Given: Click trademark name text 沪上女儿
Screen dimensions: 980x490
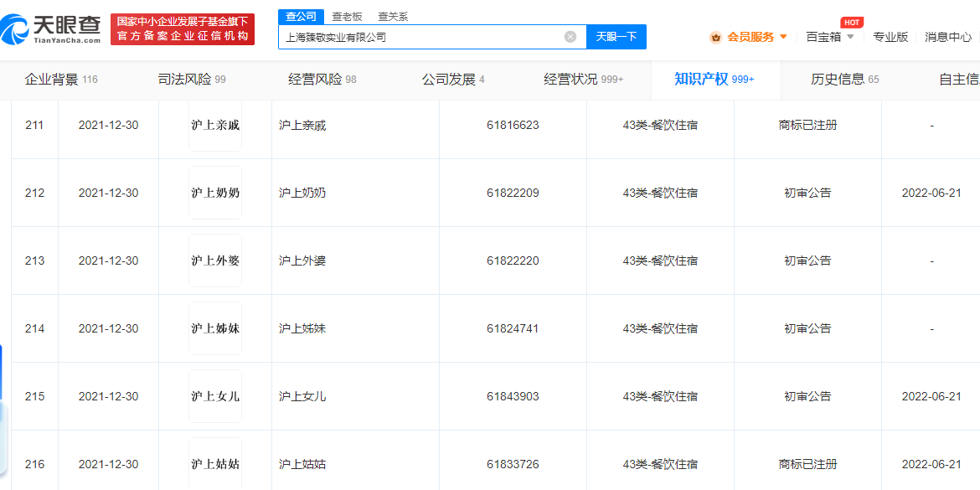Looking at the screenshot, I should [302, 396].
